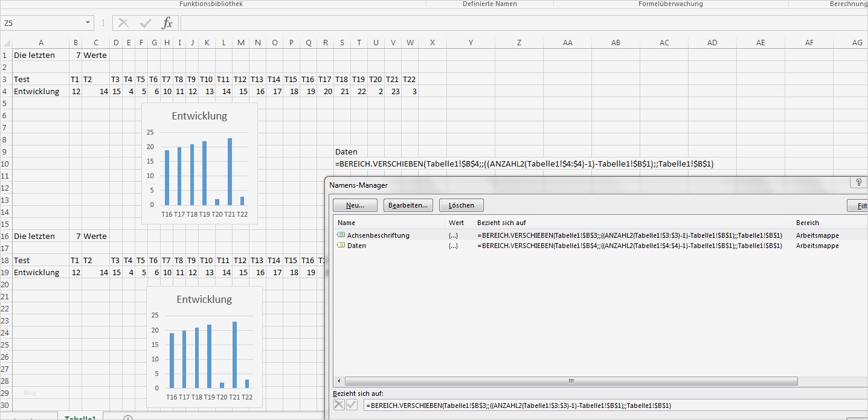
Task: Click cell A19 'Entwicklung'
Action: tap(40, 272)
